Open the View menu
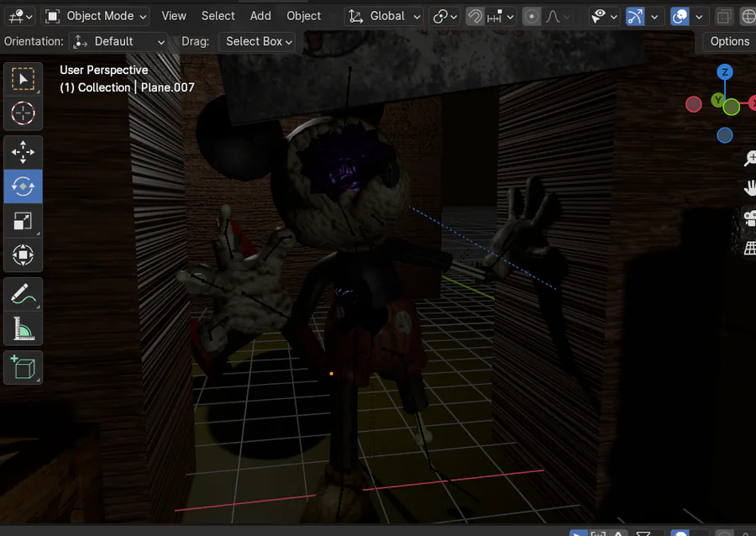Screen dimensions: 756x536 coord(174,16)
